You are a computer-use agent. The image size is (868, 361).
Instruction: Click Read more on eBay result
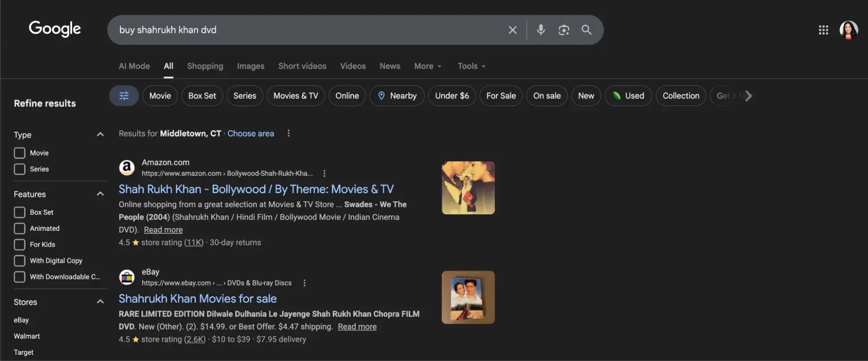click(x=357, y=327)
